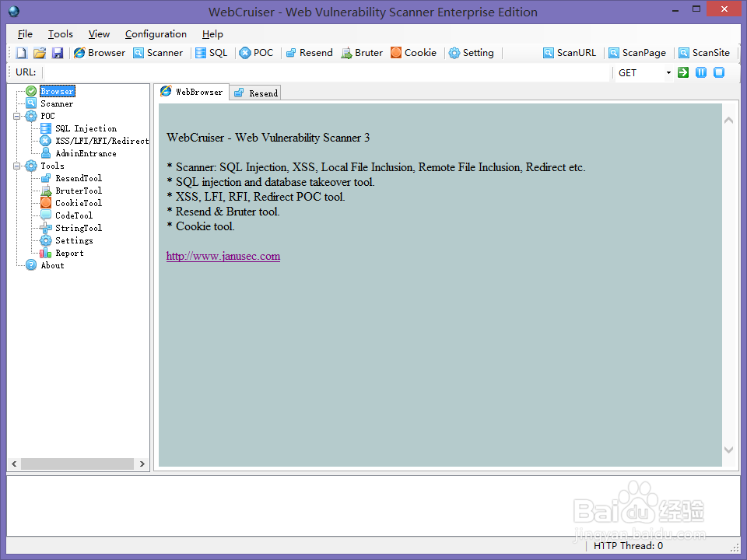
Task: Select XSS/LFI/RFI/Redirect in the tree
Action: point(102,141)
